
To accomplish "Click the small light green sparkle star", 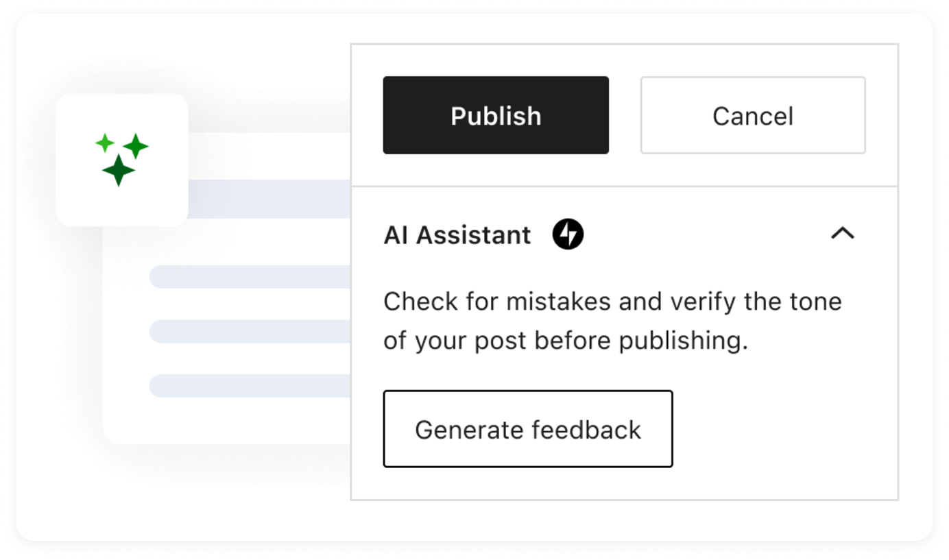I will pos(105,143).
